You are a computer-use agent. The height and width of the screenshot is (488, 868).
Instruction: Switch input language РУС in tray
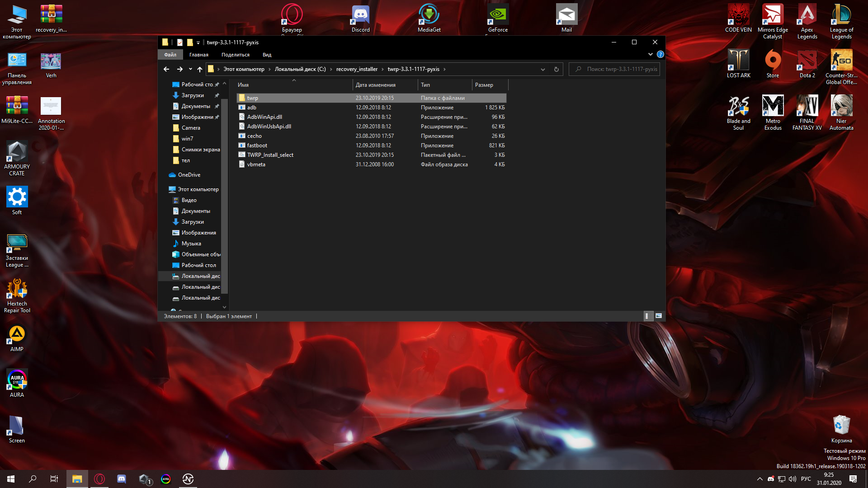point(806,479)
